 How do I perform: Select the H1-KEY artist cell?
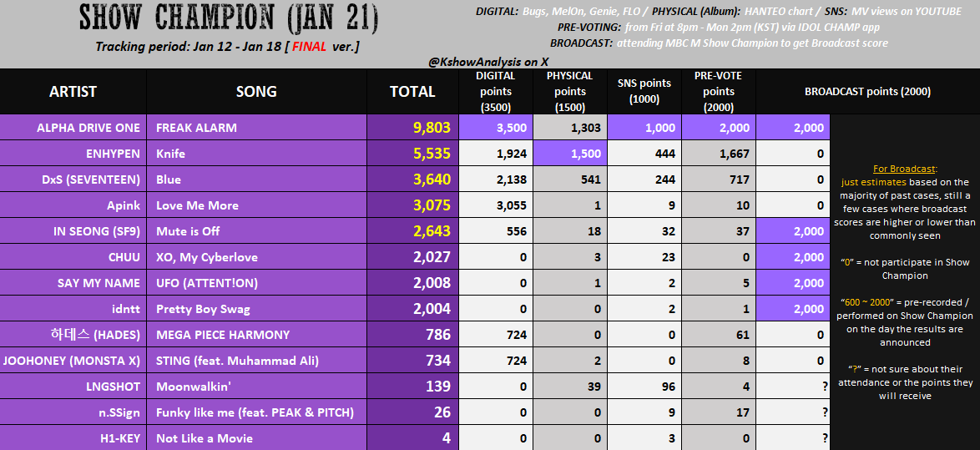click(73, 438)
